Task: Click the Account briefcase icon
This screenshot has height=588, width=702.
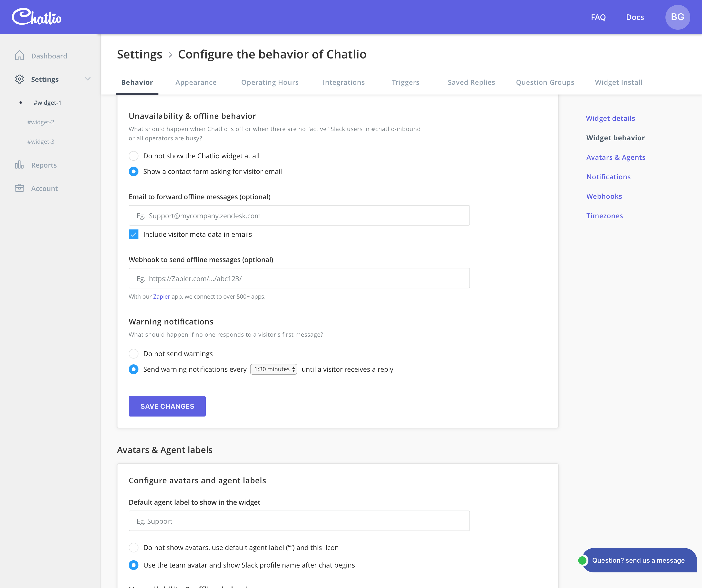Action: (19, 188)
